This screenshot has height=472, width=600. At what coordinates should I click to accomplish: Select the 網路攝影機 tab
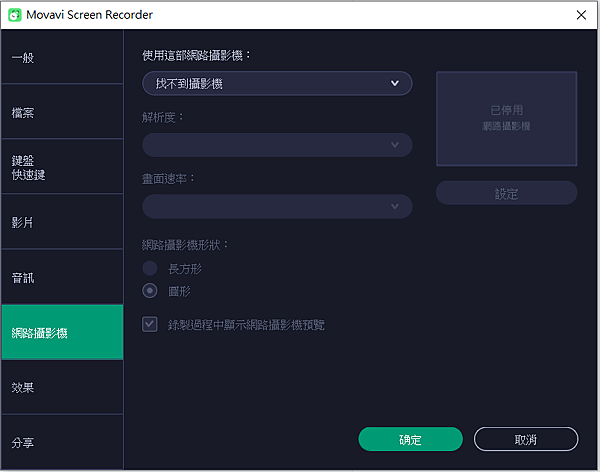click(62, 332)
